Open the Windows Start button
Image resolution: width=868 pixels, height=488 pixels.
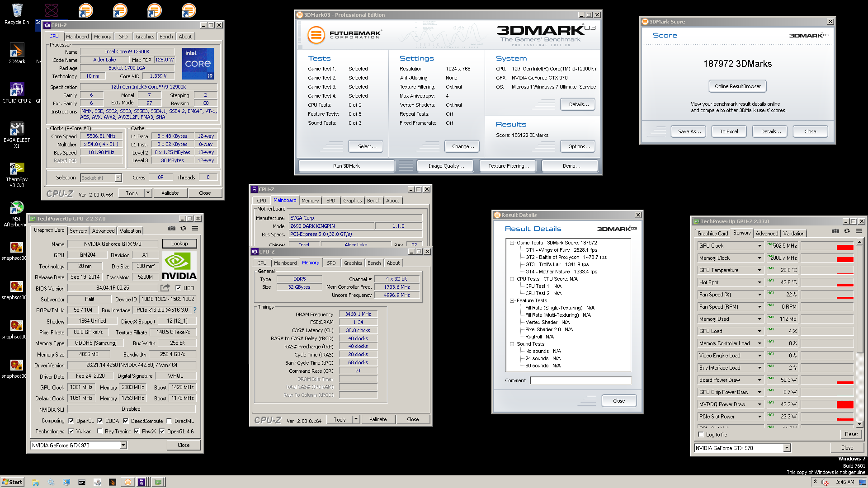tap(13, 482)
